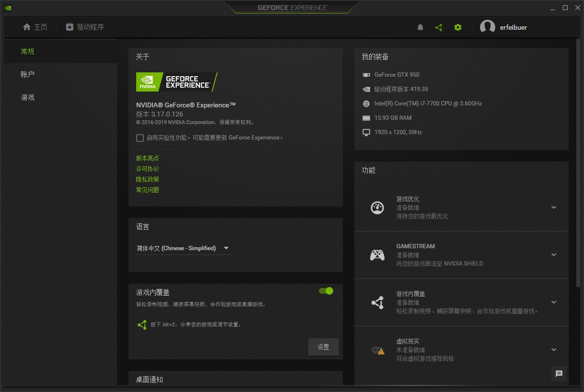The image size is (584, 392).
Task: Click the CPU chip icon beside Intel Core i7
Action: pos(366,104)
